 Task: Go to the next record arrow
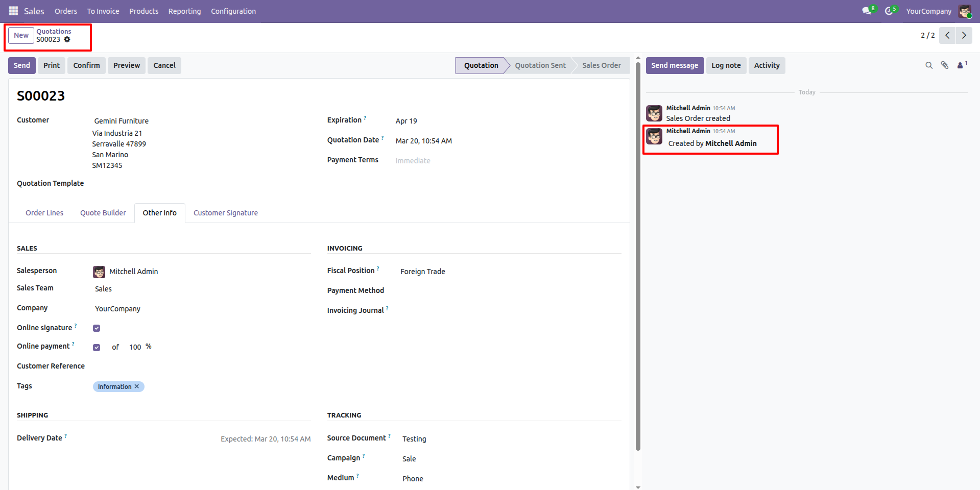964,35
